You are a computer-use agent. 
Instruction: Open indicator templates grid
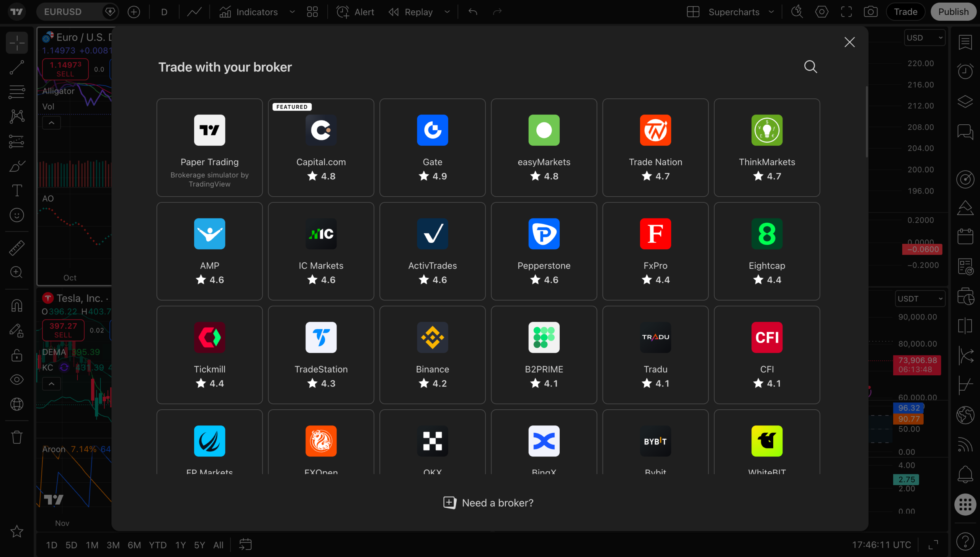312,12
